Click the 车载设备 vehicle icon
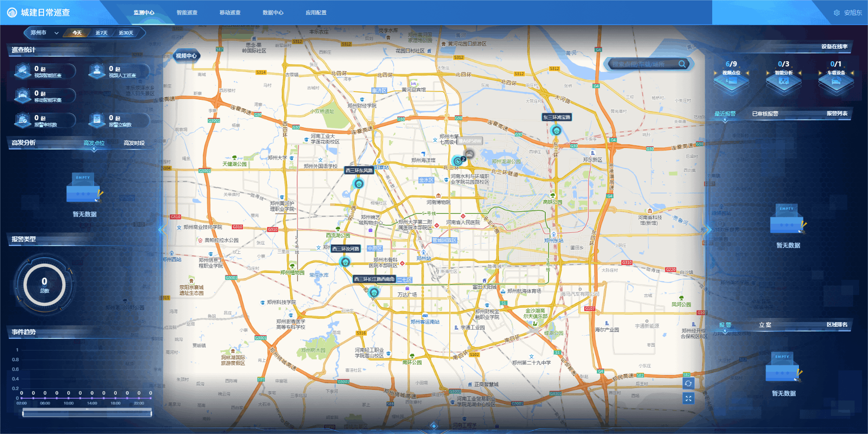The image size is (868, 434). 836,83
